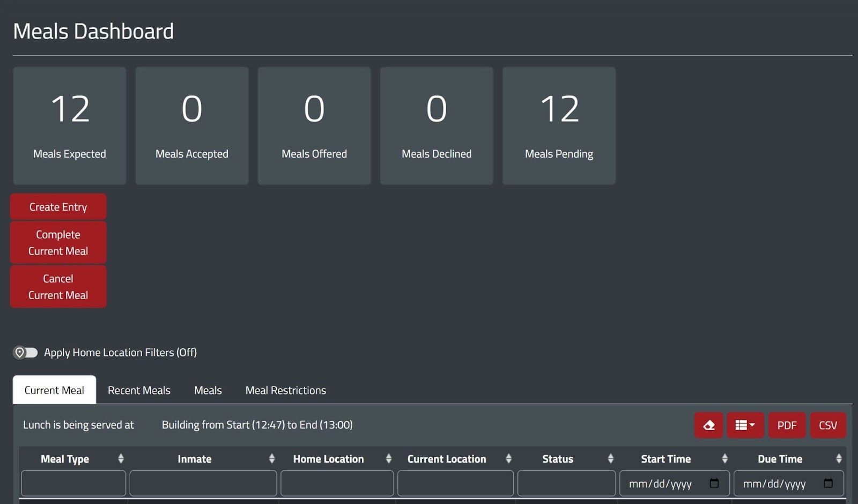Viewport: 858px width, 504px height.
Task: Sort by Status column arrows
Action: (x=611, y=458)
